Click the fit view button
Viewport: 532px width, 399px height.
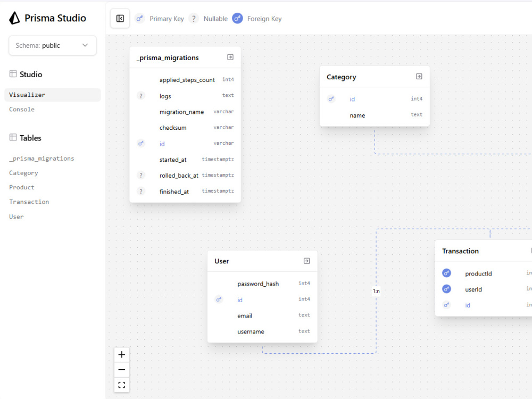(x=122, y=385)
